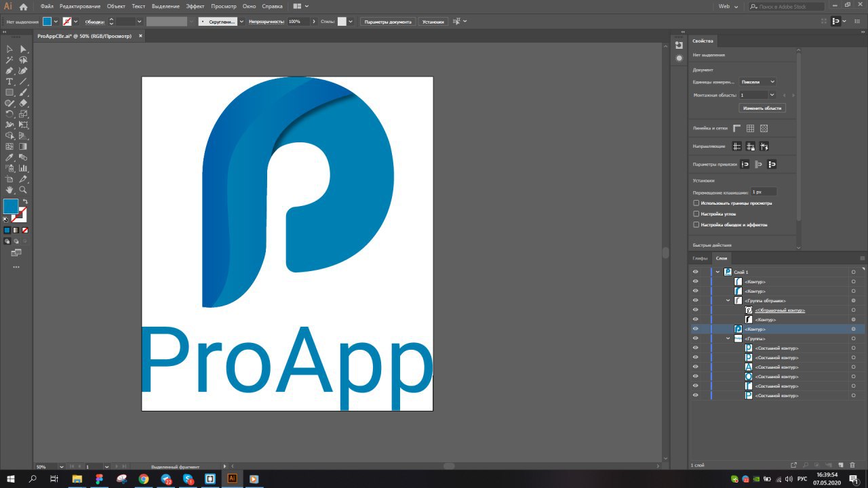Lock guides in Properties panel
Viewport: 868px width, 488px height.
pyautogui.click(x=751, y=146)
